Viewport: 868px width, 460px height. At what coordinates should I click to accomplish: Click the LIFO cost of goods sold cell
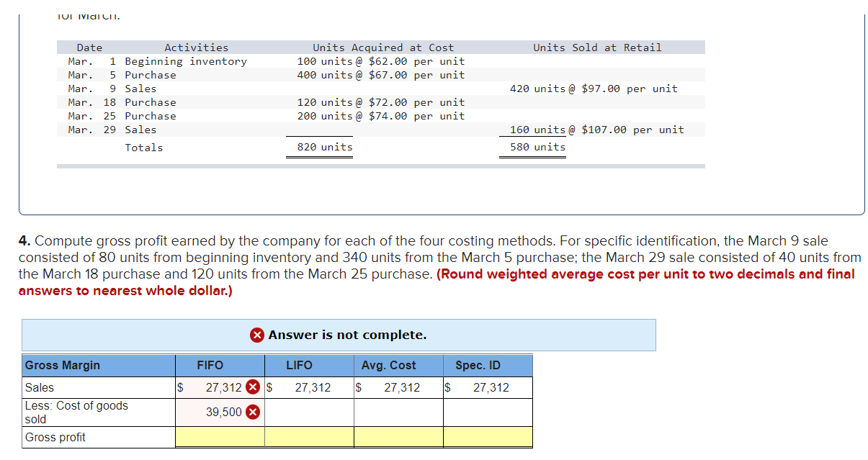(308, 411)
